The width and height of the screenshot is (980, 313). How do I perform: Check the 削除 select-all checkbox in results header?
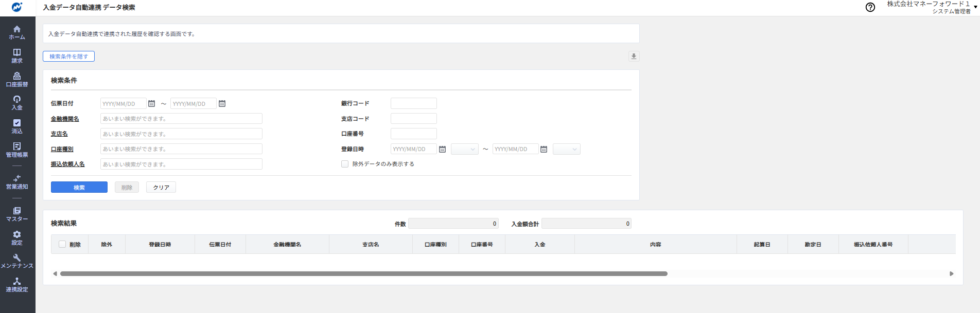pos(62,245)
